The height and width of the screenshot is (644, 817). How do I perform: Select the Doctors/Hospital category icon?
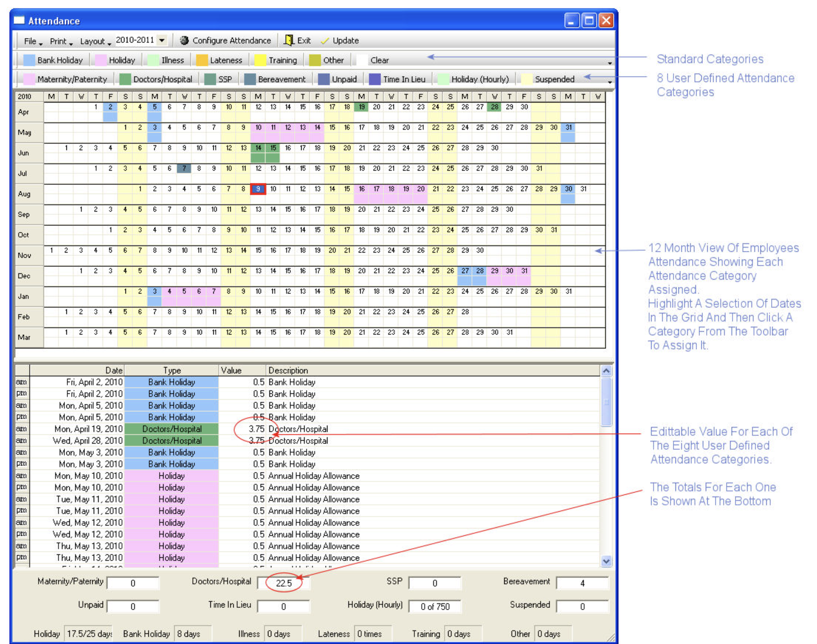(x=125, y=79)
